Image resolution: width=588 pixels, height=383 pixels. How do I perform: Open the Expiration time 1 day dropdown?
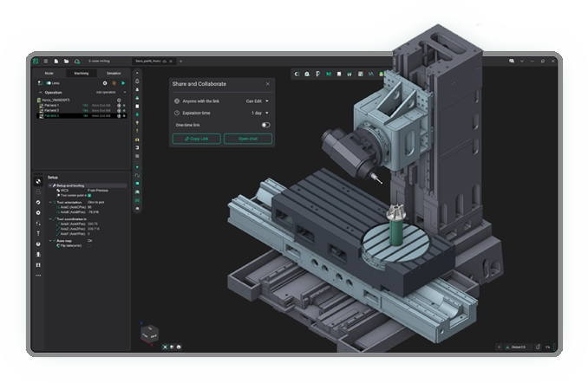point(259,113)
